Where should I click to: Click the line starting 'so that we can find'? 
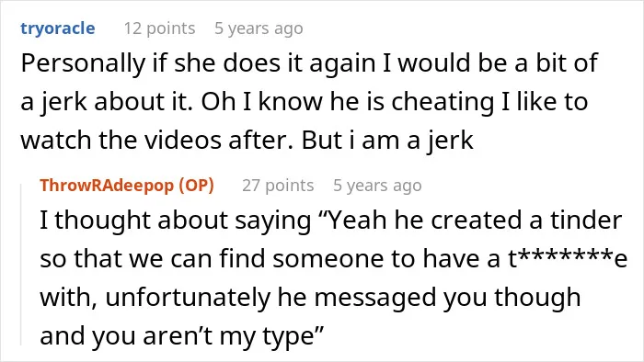tap(333, 259)
